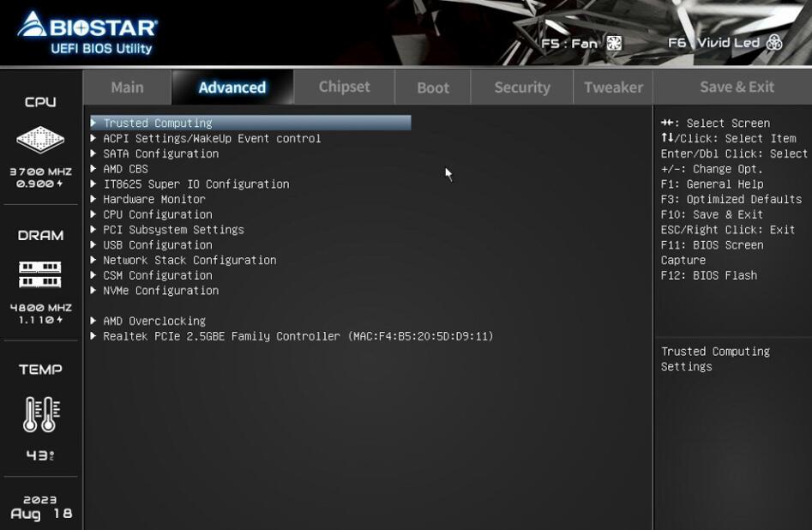
Task: Expand arrow beside ACPI Settings/WakeUp Event control
Action: (x=93, y=138)
